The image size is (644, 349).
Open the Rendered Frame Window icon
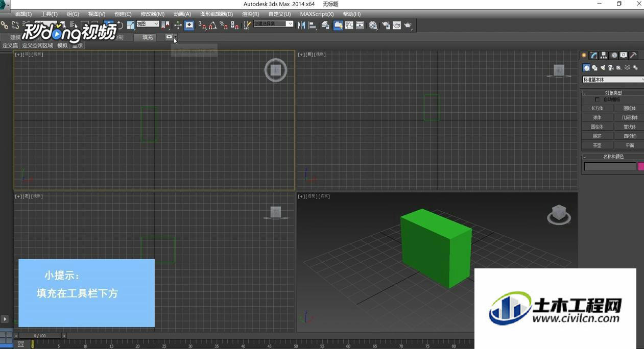(397, 25)
